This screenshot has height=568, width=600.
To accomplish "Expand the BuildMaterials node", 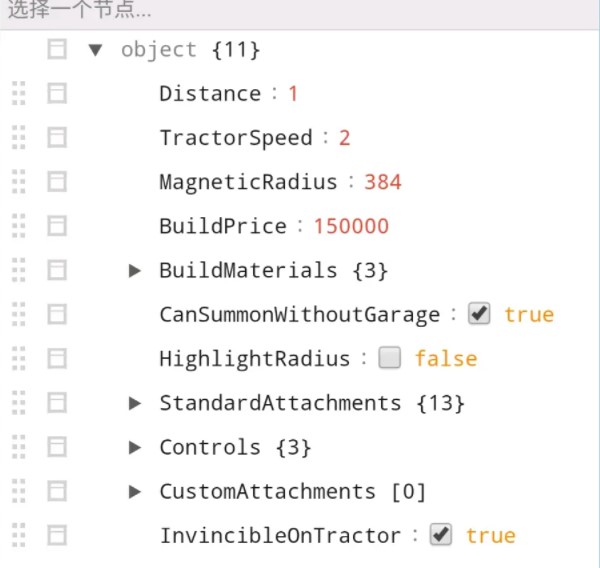I will click(136, 270).
